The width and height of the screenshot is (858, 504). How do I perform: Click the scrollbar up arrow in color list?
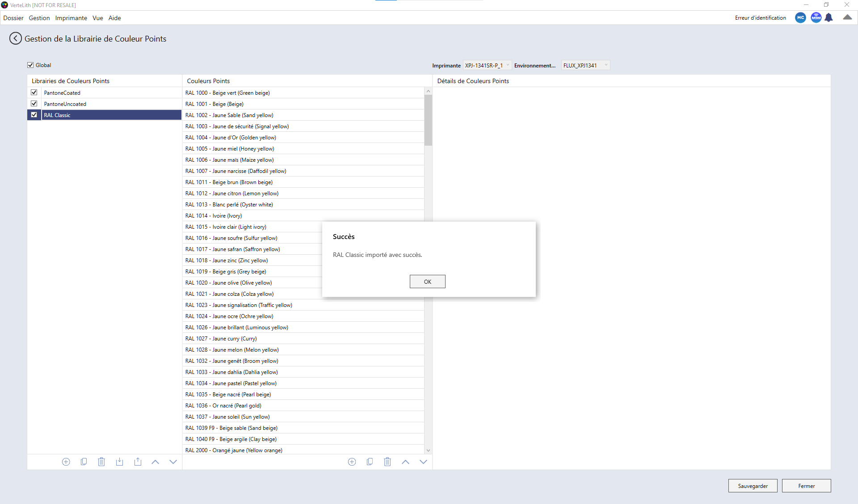(x=428, y=91)
